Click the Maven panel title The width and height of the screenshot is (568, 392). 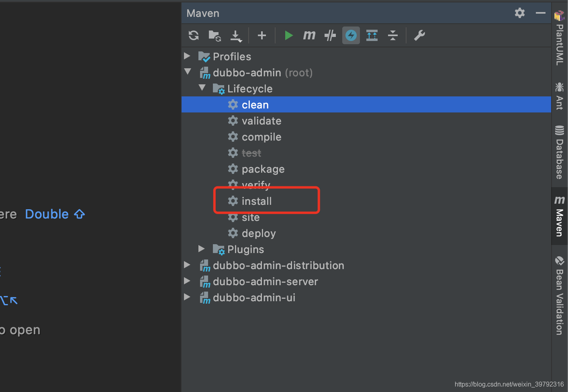tap(203, 13)
